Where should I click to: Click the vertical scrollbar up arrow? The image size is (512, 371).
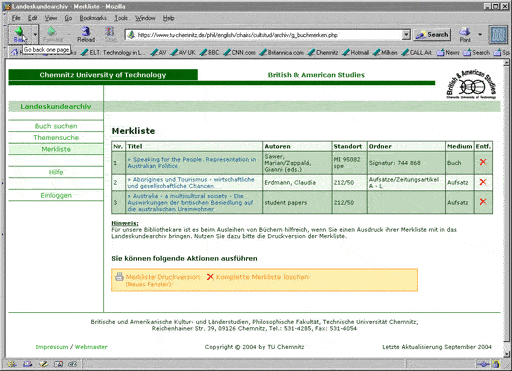[506, 63]
